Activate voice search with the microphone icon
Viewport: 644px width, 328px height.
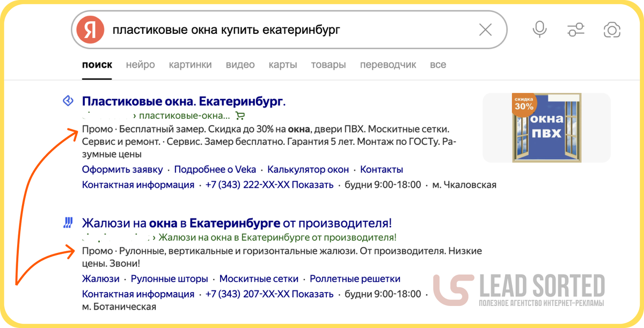click(539, 30)
